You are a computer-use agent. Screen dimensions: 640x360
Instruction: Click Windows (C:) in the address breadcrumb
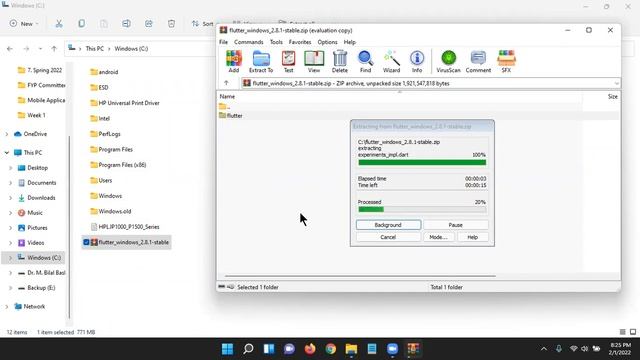[131, 49]
